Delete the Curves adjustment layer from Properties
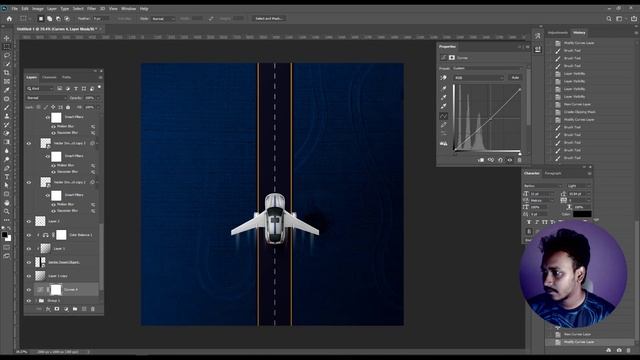 click(x=520, y=160)
